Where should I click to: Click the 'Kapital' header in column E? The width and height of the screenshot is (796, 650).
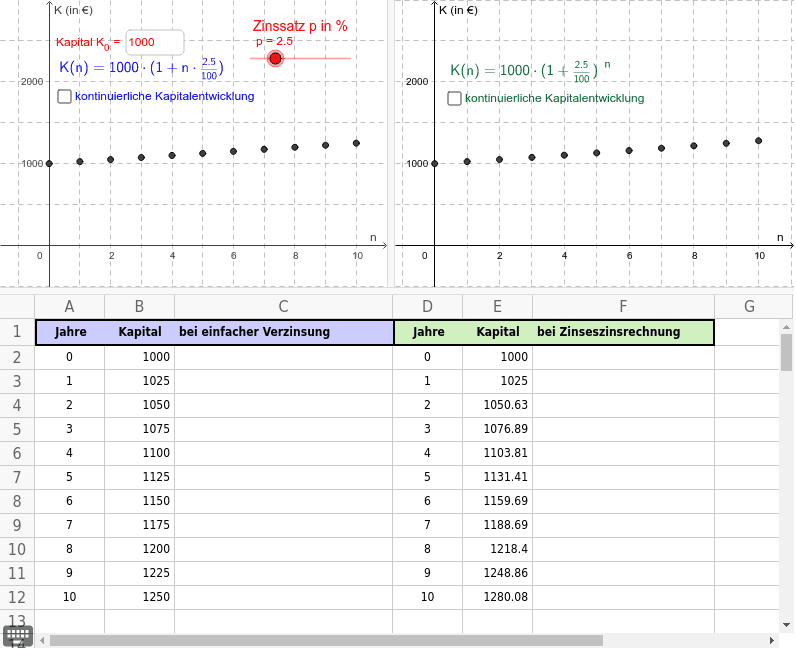point(498,332)
